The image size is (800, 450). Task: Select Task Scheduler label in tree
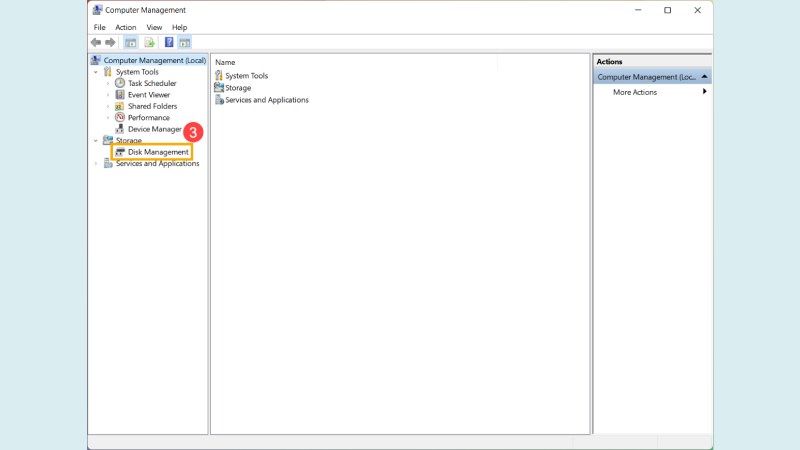coord(152,83)
